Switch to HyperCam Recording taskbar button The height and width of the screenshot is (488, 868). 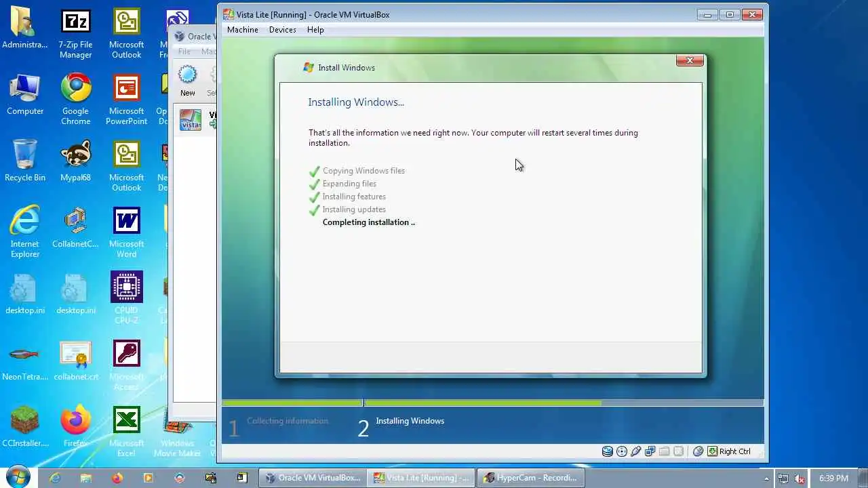click(x=531, y=478)
